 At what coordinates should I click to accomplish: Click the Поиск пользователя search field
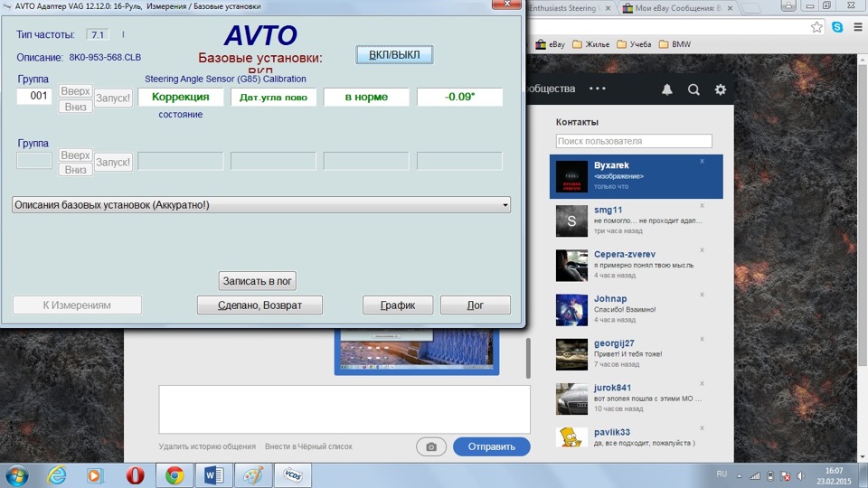[x=634, y=141]
